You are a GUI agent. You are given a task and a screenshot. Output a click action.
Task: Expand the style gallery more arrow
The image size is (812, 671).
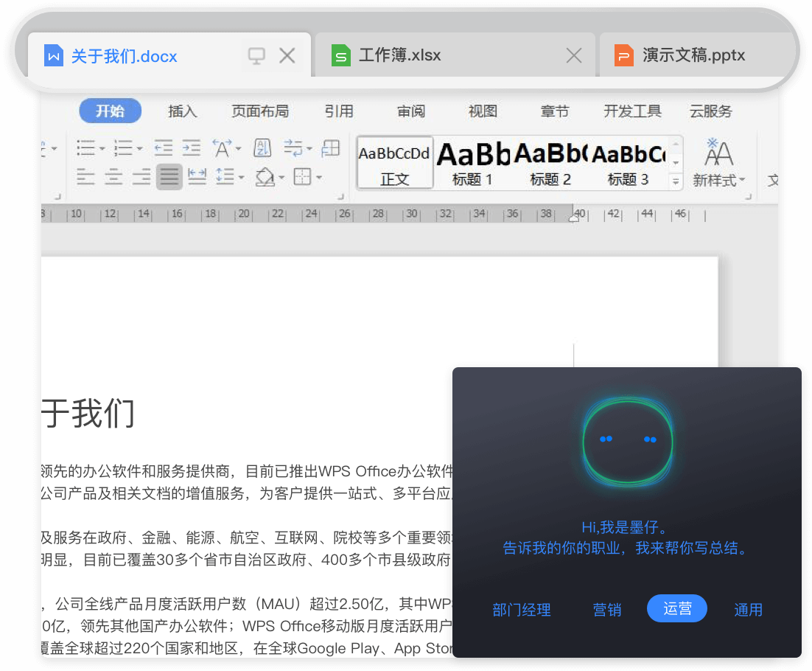(x=675, y=181)
